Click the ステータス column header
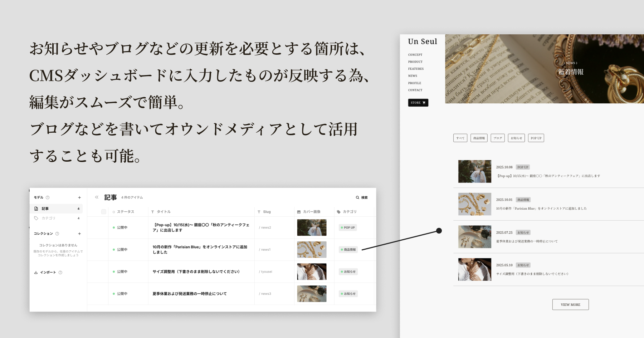 coord(123,212)
